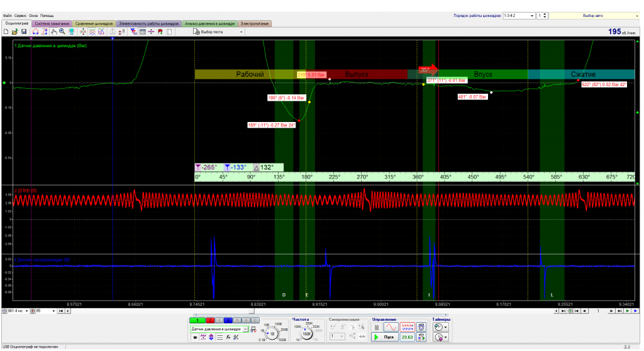The image size is (644, 351).
Task: Click the play-with-timer icon right of 23.63
Action: [421, 337]
